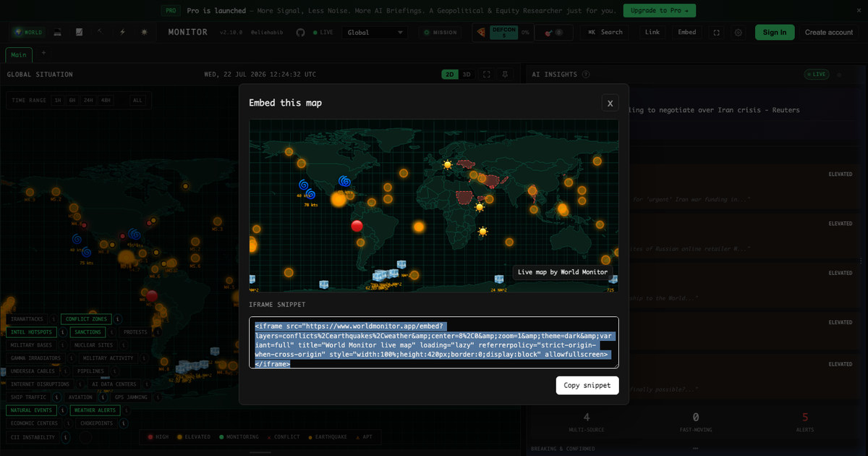Select the chart (finance) variant icon

pos(79,32)
